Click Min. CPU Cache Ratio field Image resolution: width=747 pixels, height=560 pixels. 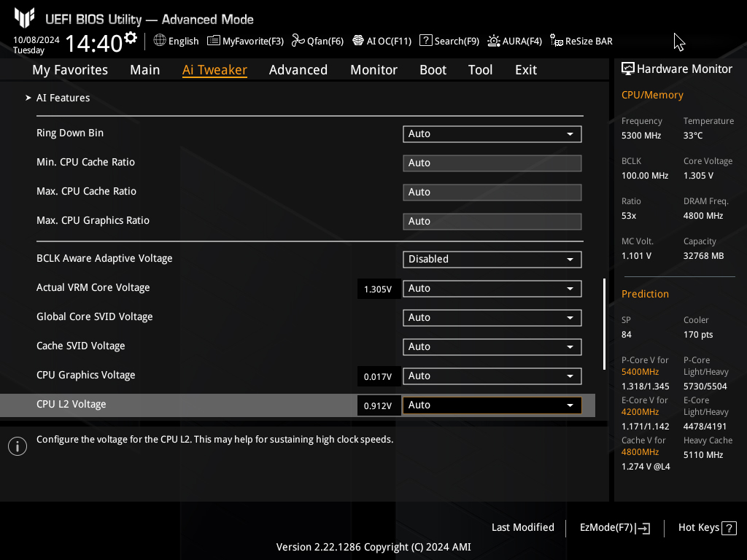coord(492,163)
